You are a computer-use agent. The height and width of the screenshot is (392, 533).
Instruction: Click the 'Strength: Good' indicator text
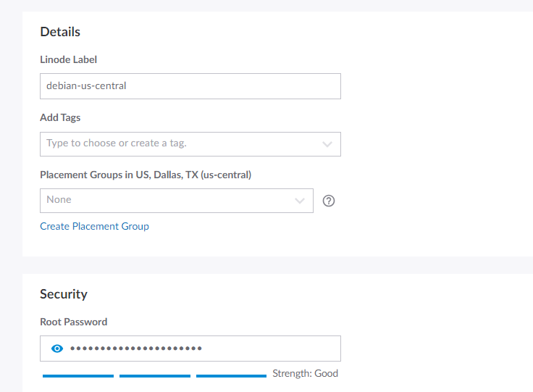tap(305, 374)
